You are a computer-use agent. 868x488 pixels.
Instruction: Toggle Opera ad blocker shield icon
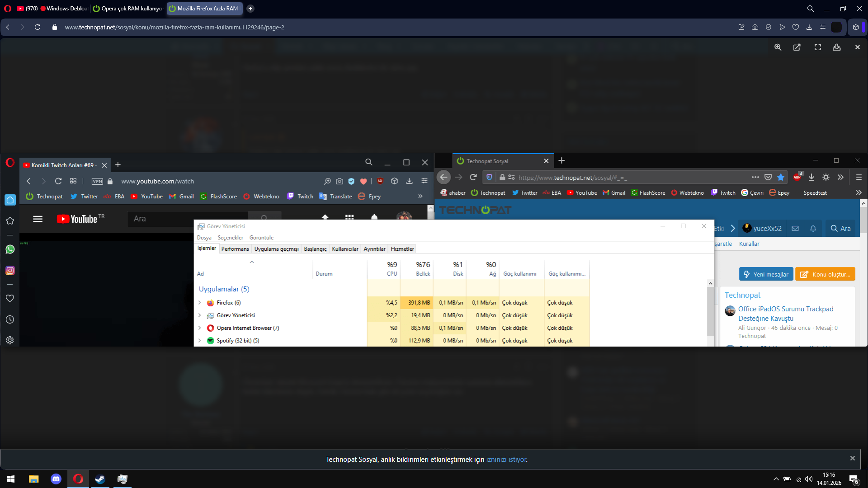769,27
